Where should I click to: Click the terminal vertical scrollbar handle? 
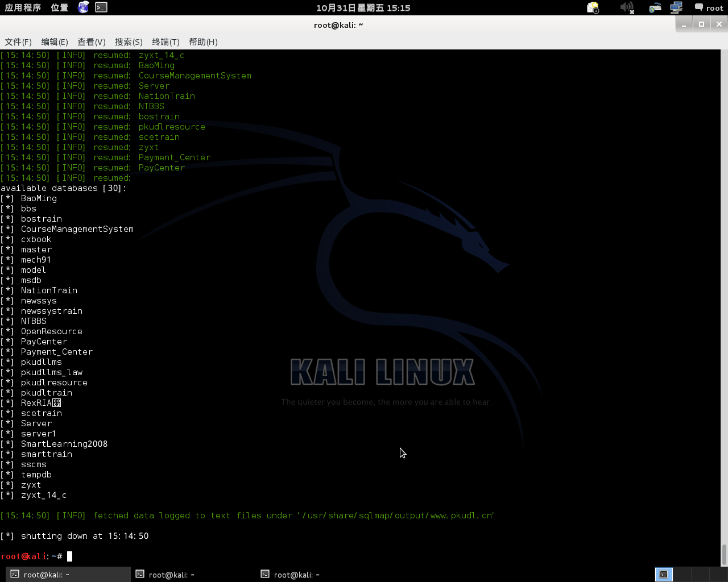click(x=724, y=555)
